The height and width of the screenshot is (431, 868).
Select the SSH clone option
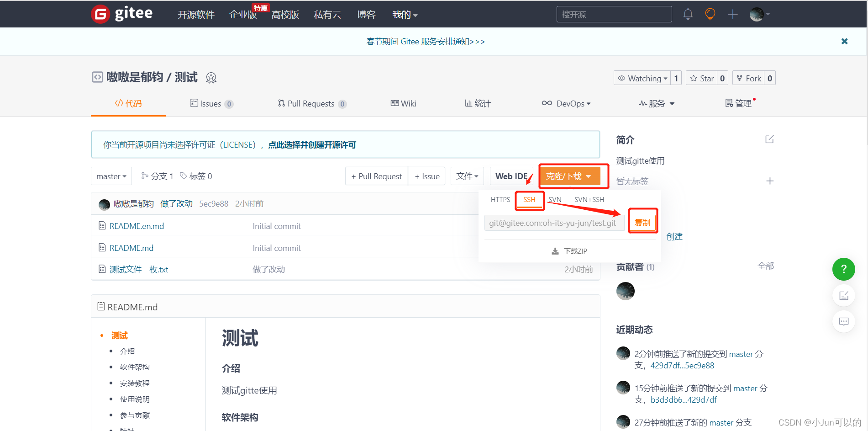(529, 200)
